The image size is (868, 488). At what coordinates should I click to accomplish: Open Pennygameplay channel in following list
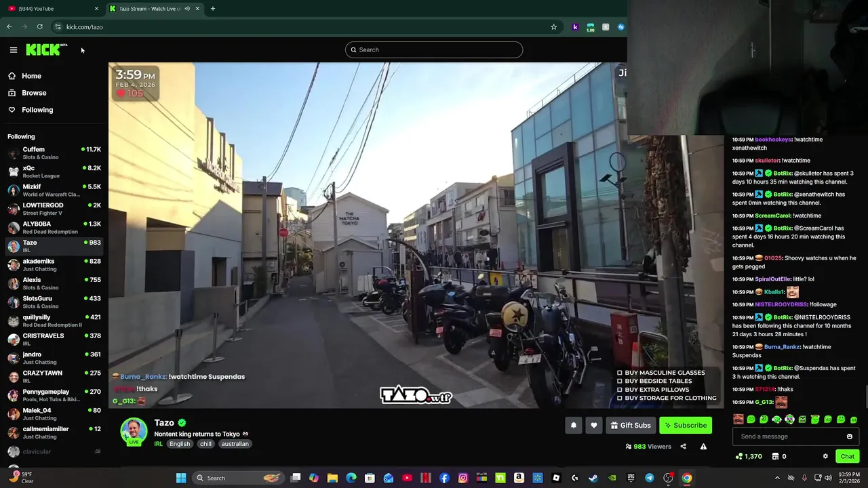[54, 395]
